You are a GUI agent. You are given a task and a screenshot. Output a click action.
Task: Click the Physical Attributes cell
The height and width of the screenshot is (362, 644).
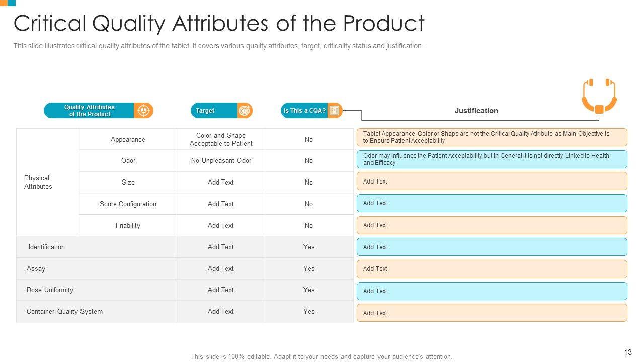(38, 182)
